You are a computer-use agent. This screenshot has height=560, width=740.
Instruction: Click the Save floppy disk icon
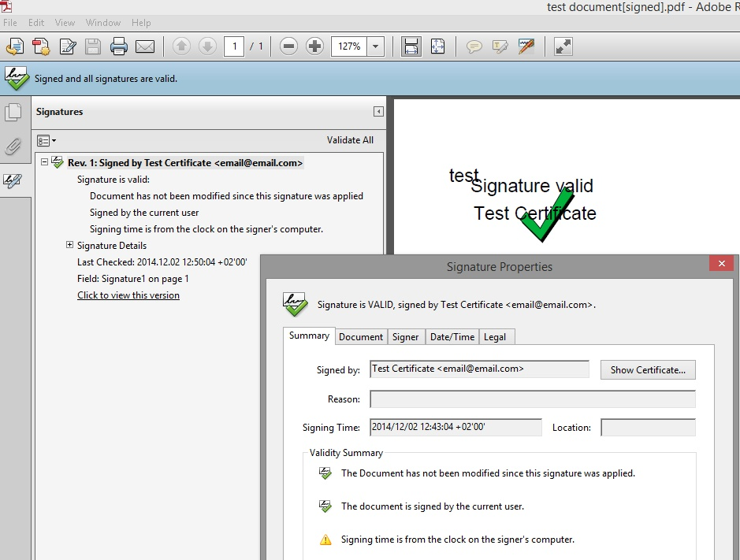93,46
